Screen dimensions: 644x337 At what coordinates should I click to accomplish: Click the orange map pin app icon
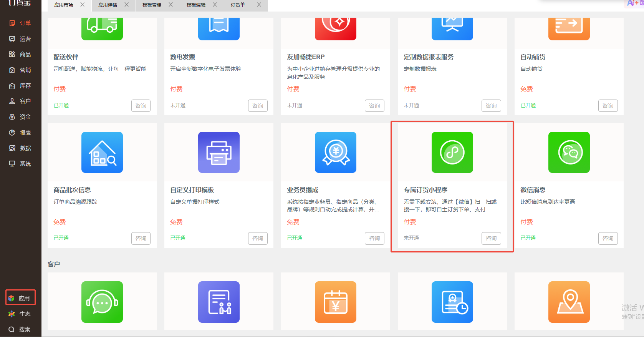pyautogui.click(x=569, y=302)
